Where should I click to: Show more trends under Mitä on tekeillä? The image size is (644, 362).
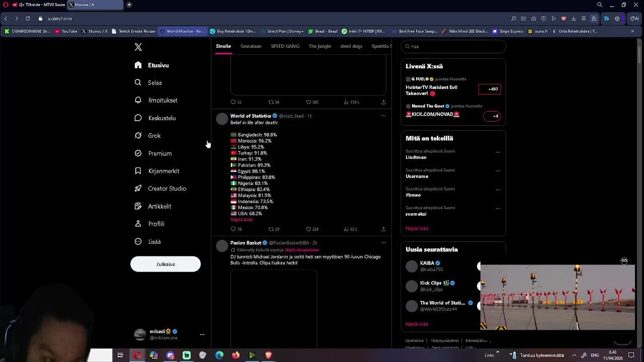(x=417, y=229)
